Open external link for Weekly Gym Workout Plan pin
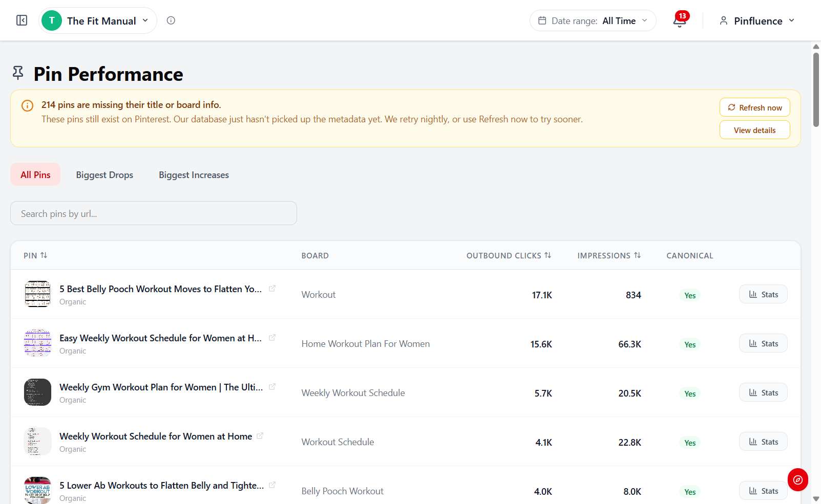 tap(272, 387)
